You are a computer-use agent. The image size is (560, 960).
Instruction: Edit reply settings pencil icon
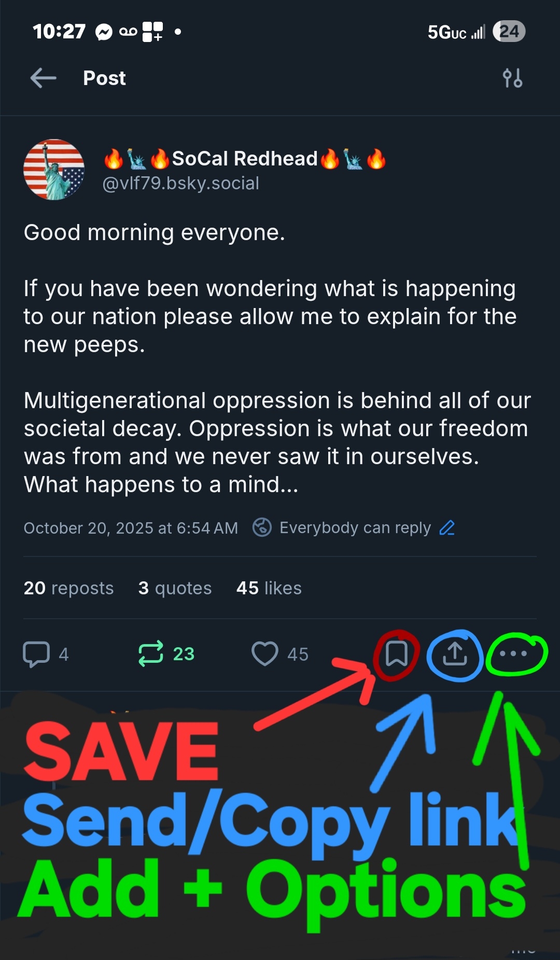(447, 528)
